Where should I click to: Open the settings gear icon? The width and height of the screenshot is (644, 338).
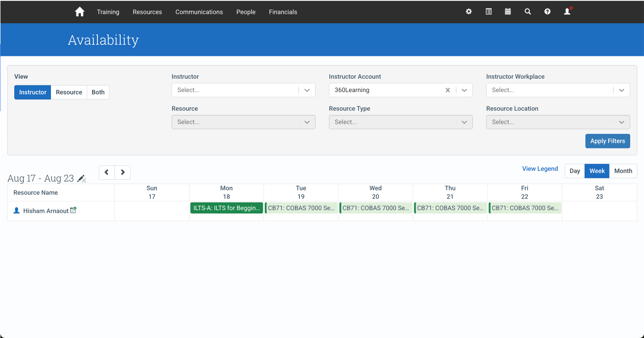click(x=469, y=12)
